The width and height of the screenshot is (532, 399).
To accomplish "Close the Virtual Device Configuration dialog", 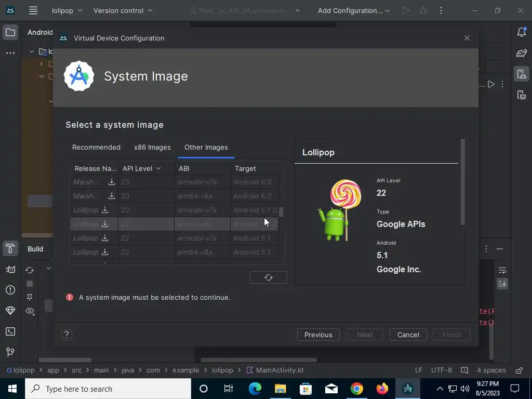I will click(467, 38).
